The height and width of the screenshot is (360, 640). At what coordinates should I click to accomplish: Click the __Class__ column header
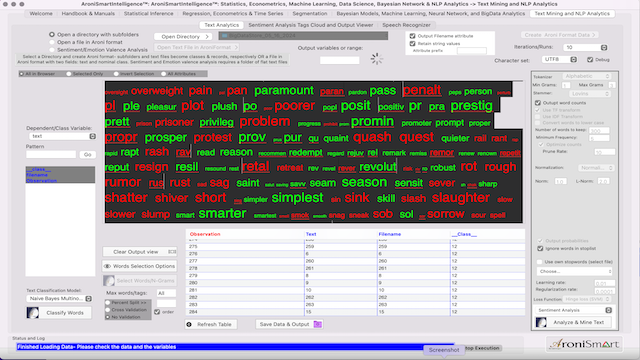[x=464, y=234]
